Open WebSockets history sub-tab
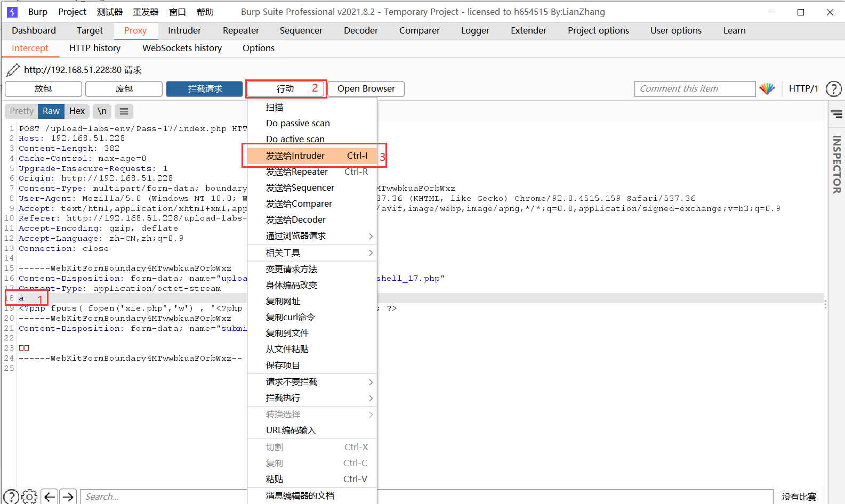 [x=182, y=48]
